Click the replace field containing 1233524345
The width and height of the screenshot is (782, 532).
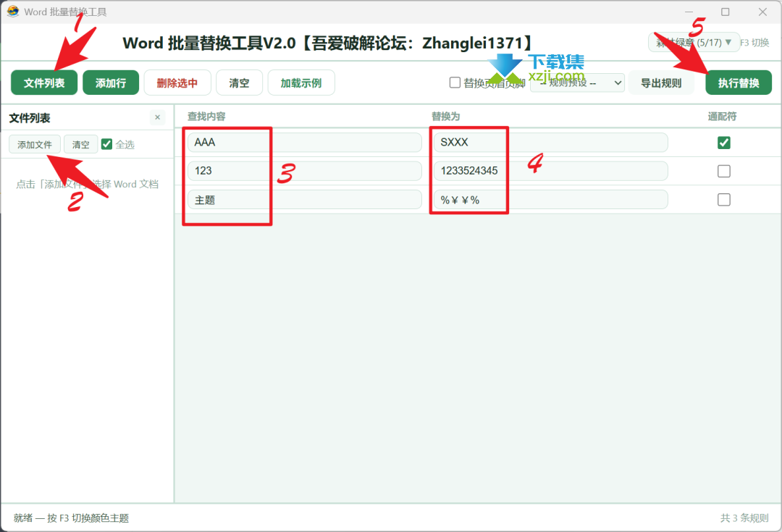point(550,171)
